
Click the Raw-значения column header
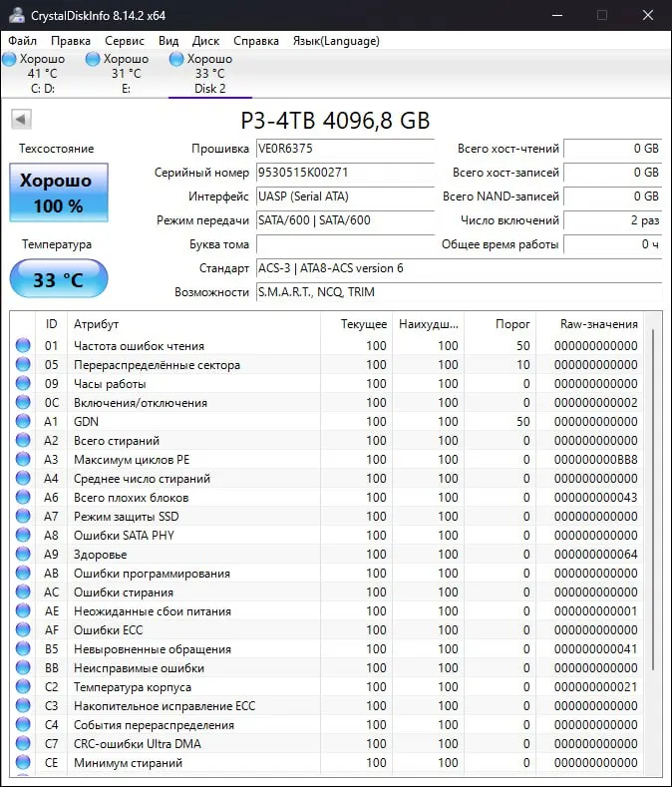pyautogui.click(x=589, y=324)
